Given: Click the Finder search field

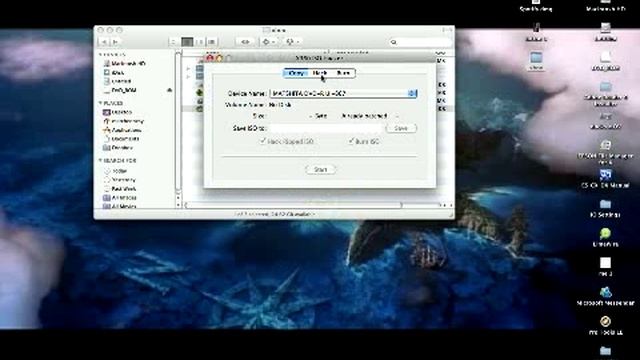Looking at the screenshot, I should (x=420, y=42).
